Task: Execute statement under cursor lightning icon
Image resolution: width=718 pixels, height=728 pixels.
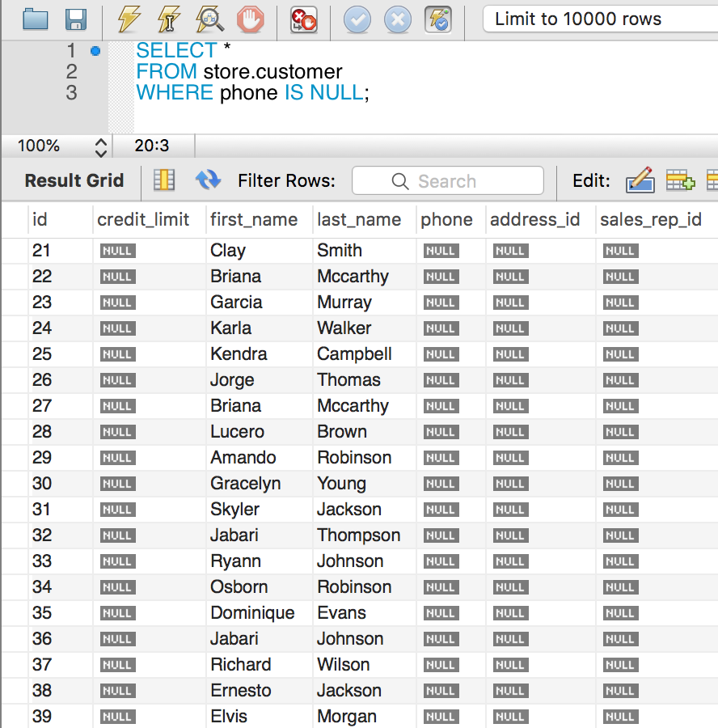Action: (168, 19)
